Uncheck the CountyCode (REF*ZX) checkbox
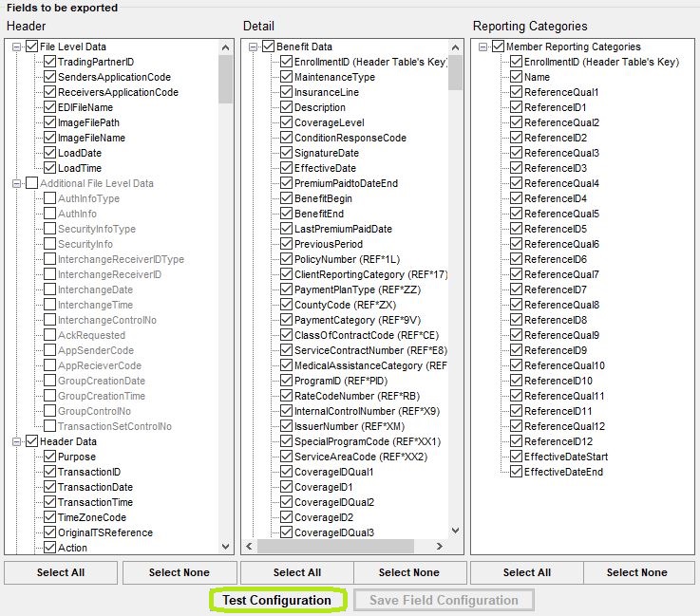Viewport: 700px width, 616px height. 287,305
